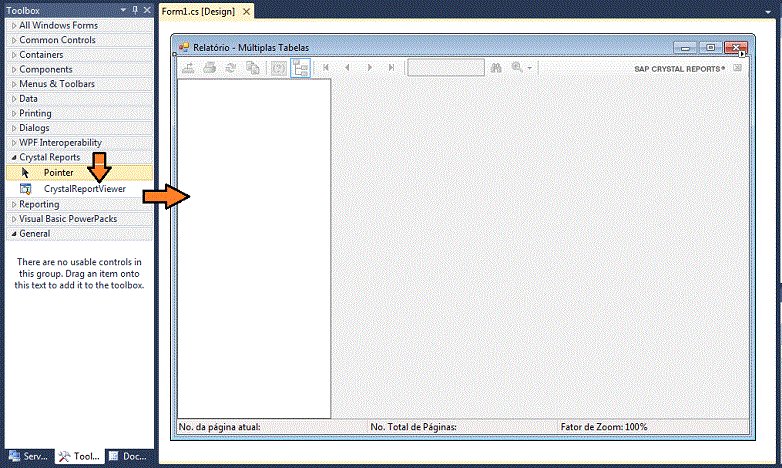Click the page number input field
This screenshot has width=782, height=468.
tap(446, 67)
